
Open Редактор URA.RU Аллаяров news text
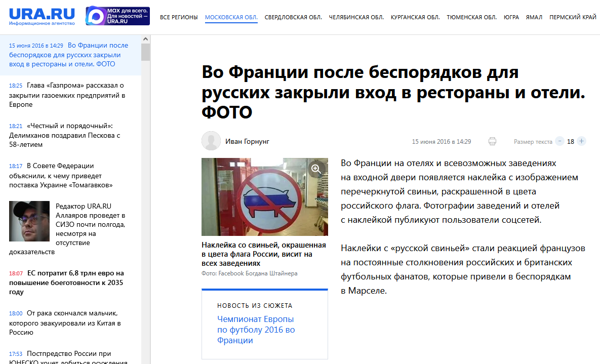pyautogui.click(x=91, y=224)
